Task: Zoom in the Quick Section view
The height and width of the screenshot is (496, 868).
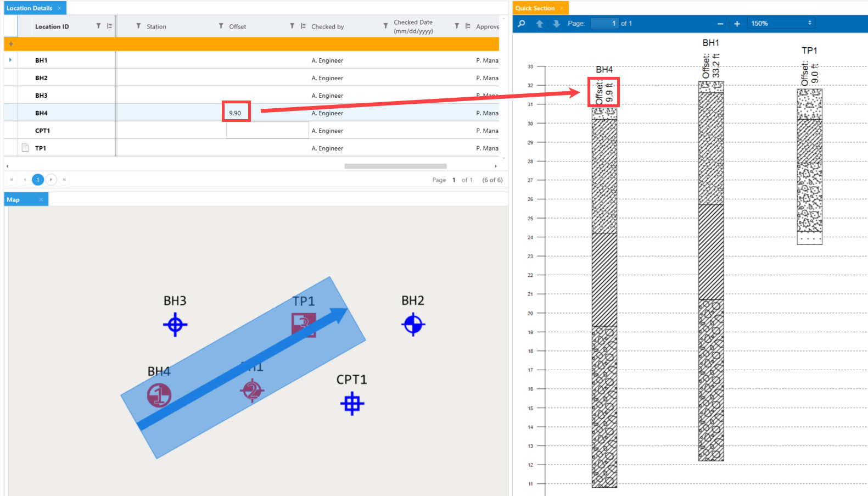Action: point(737,24)
